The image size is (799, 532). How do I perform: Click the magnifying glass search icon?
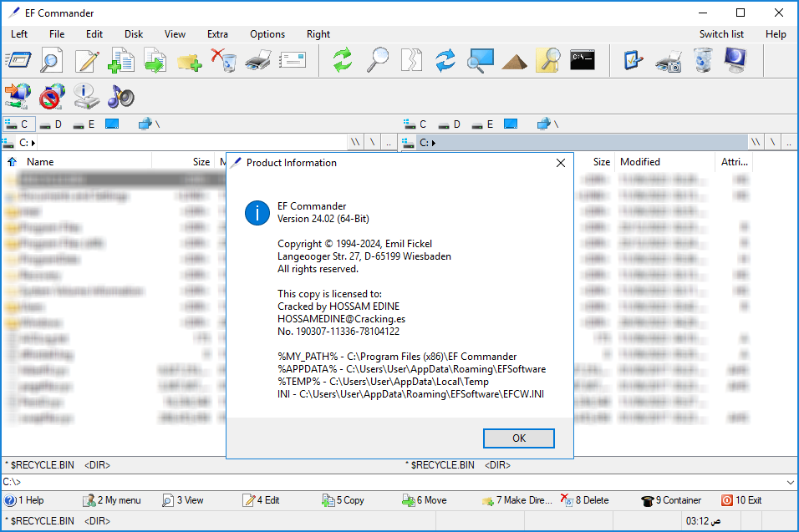378,60
